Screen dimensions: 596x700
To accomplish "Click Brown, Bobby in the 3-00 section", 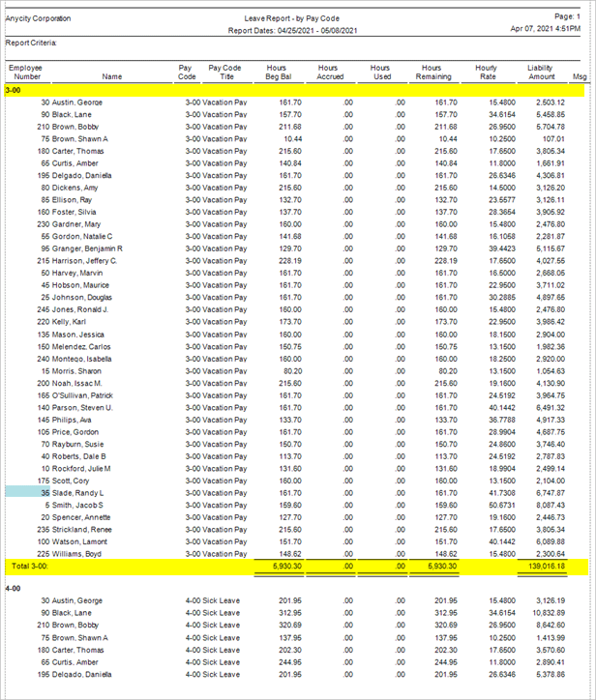I will click(x=75, y=127).
